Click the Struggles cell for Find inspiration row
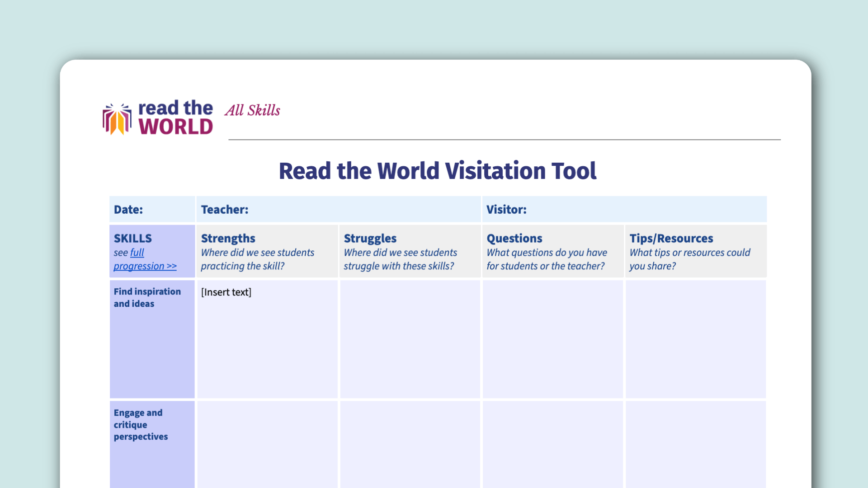The width and height of the screenshot is (868, 488). [x=410, y=339]
